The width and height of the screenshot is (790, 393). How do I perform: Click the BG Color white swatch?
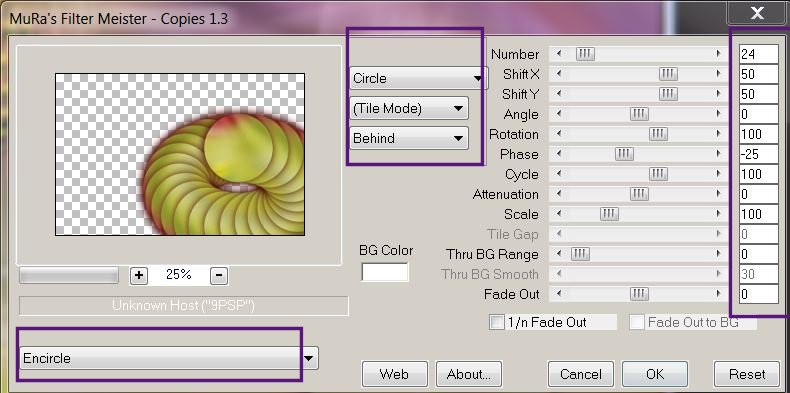click(x=385, y=272)
